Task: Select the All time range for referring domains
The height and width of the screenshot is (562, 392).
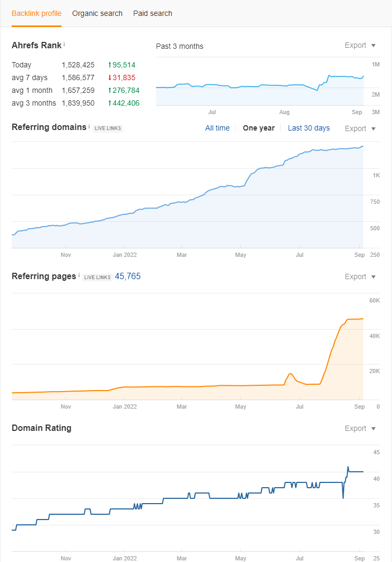Action: click(217, 128)
